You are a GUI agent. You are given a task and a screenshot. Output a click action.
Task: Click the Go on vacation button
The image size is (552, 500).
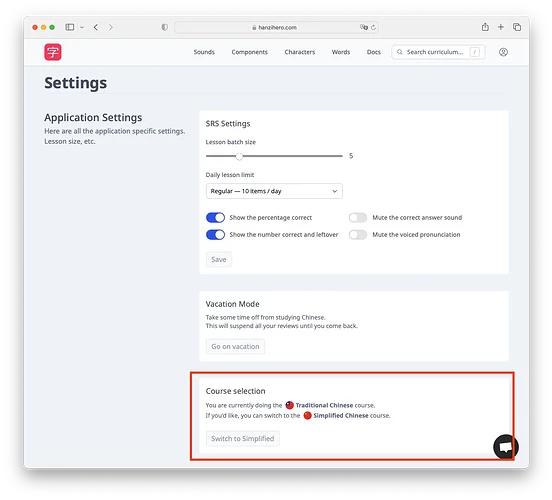pyautogui.click(x=235, y=346)
